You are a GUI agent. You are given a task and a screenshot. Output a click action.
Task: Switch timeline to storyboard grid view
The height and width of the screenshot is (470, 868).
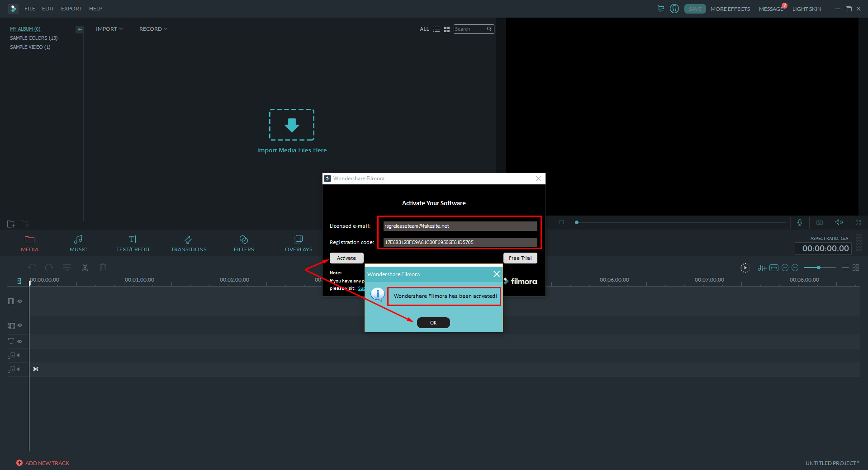tap(856, 268)
